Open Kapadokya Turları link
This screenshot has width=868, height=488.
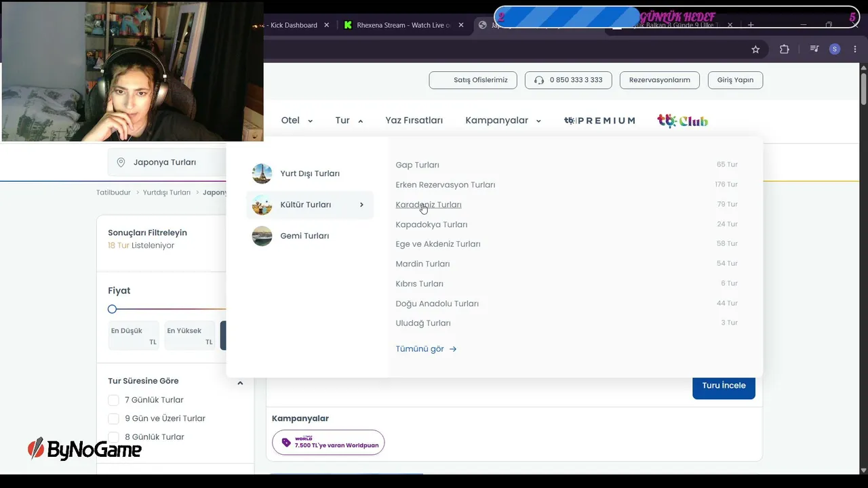431,224
